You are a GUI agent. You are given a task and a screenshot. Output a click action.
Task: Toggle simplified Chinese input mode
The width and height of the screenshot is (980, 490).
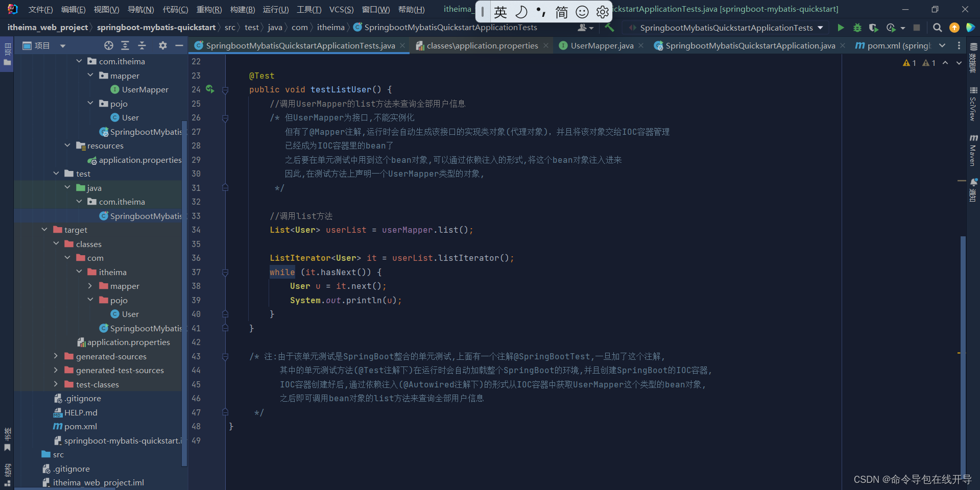(x=562, y=11)
